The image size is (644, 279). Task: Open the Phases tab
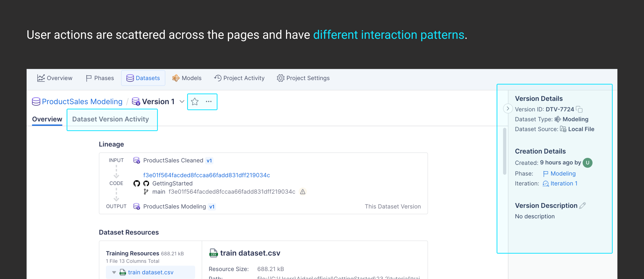(x=100, y=78)
